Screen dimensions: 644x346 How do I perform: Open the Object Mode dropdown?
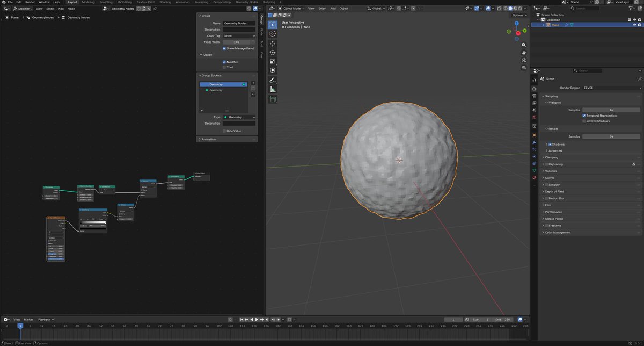coord(292,9)
